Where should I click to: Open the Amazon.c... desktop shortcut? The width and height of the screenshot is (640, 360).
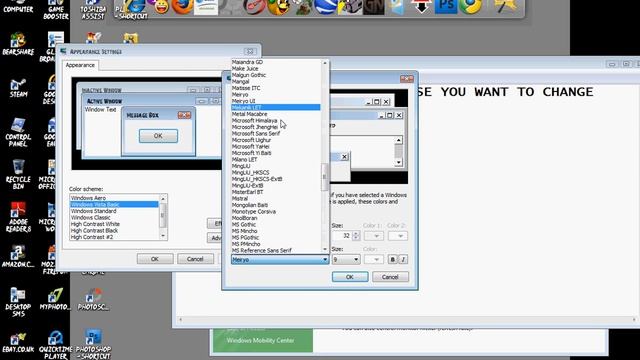pos(18,256)
